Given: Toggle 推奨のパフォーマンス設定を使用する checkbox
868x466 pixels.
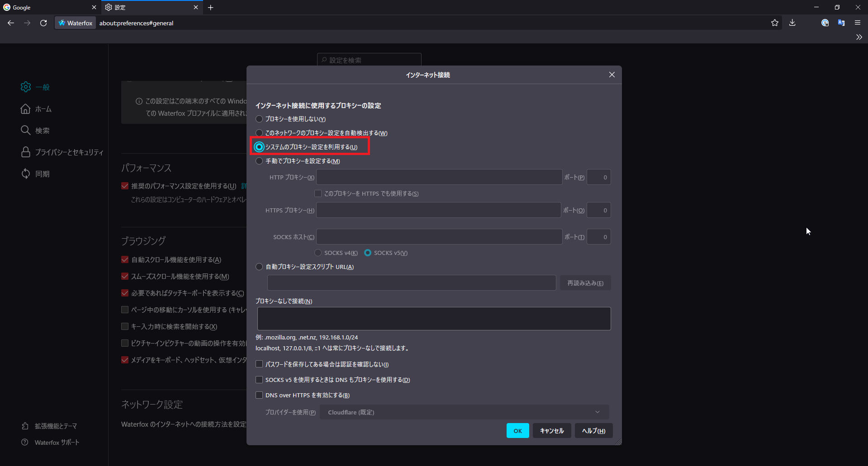Looking at the screenshot, I should [125, 186].
